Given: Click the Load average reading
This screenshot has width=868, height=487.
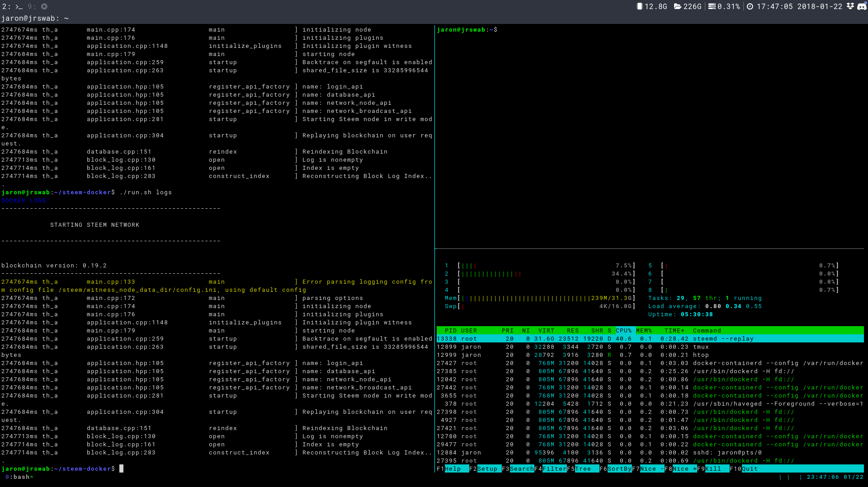Looking at the screenshot, I should point(705,306).
